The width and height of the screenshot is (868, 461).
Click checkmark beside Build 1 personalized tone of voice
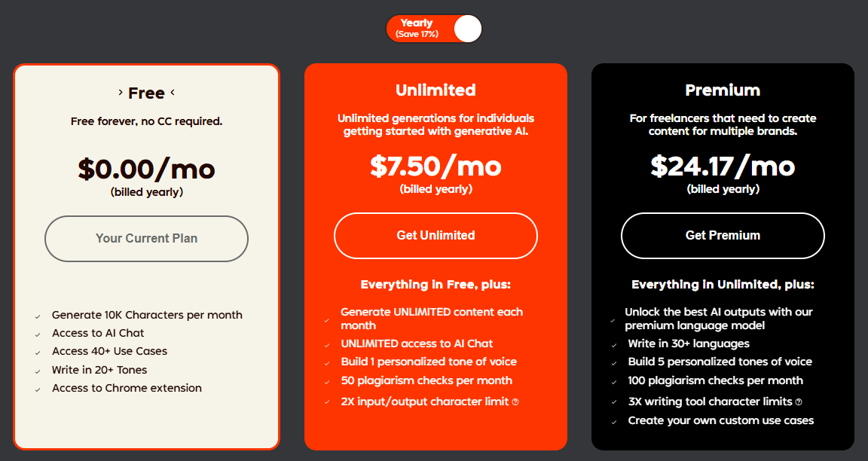point(327,362)
